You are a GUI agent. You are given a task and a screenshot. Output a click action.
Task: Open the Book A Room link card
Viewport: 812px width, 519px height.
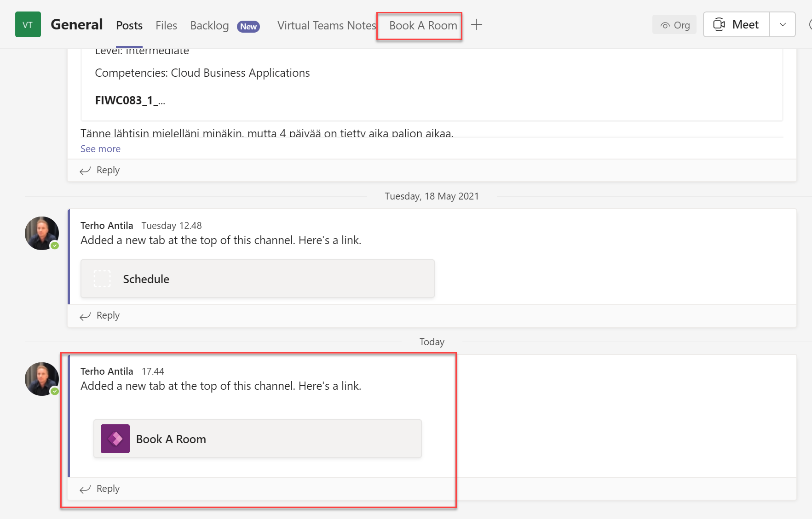(x=257, y=439)
